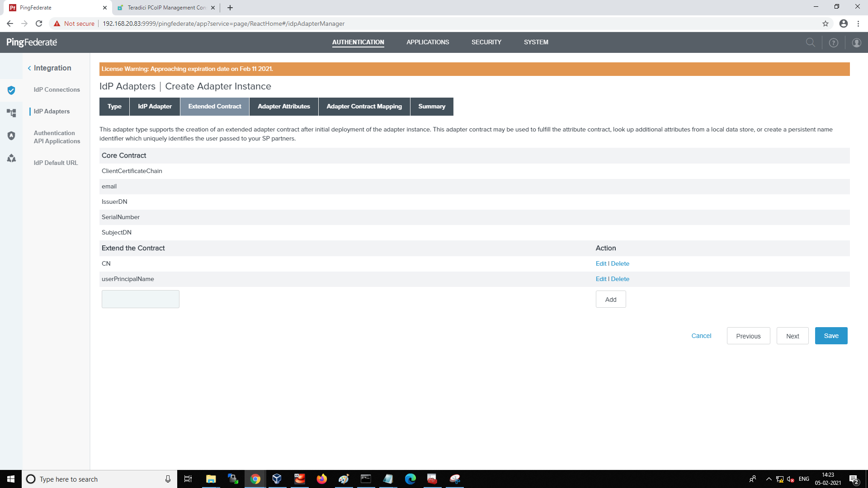Open command prompt from taskbar
Viewport: 868px width, 488px height.
pos(366,479)
